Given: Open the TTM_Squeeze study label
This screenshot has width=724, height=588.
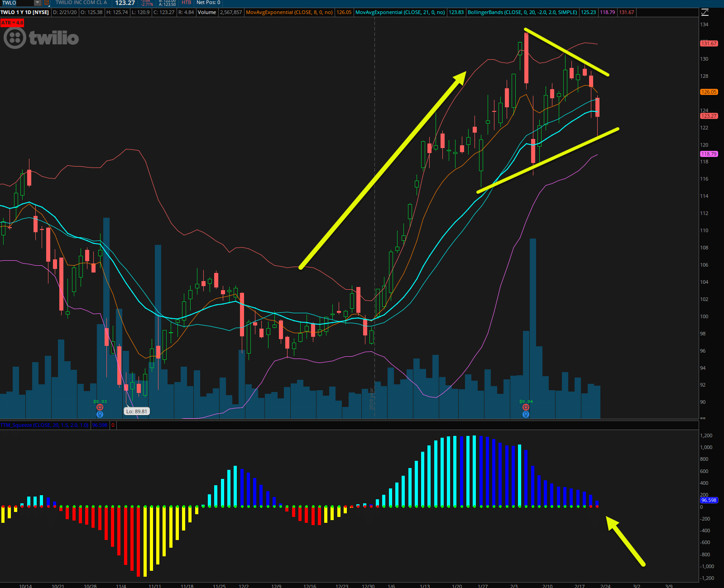Looking at the screenshot, I should coord(44,425).
